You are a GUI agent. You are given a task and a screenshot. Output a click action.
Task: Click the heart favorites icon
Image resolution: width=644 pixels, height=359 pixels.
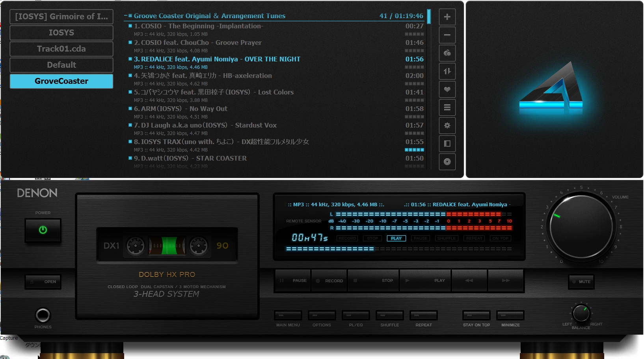(x=447, y=89)
